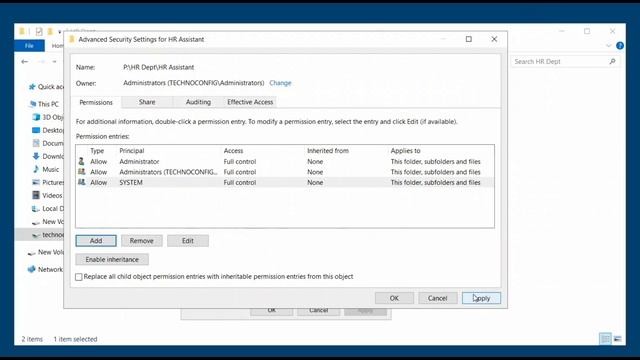Click Enable inheritance button
The height and width of the screenshot is (360, 640).
[112, 260]
